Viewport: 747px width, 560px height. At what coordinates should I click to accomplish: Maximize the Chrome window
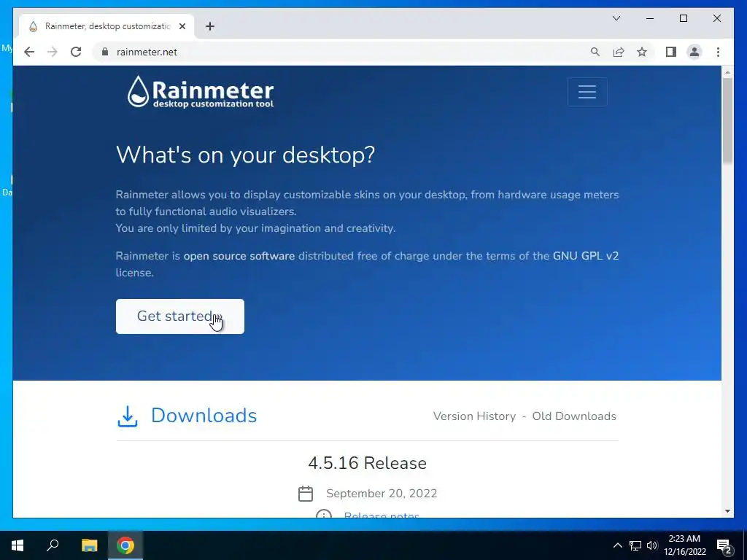tap(683, 18)
